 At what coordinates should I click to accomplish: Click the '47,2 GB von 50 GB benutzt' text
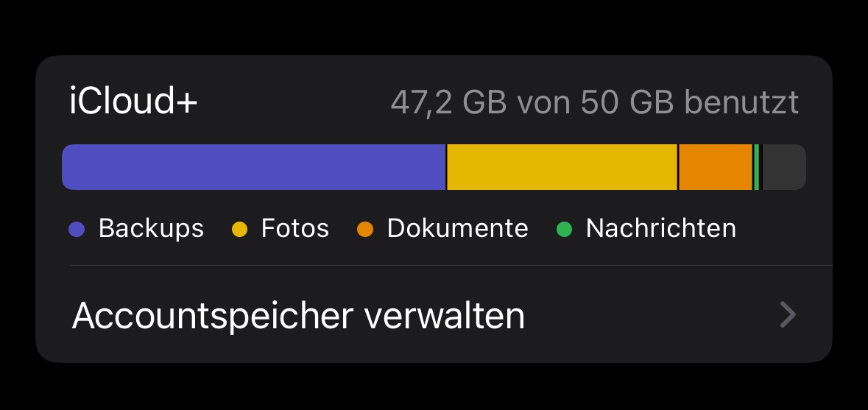594,103
